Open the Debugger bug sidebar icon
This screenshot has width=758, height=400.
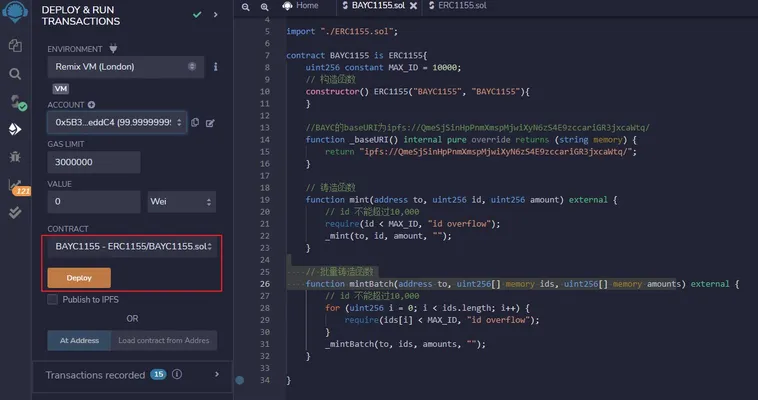click(x=15, y=157)
